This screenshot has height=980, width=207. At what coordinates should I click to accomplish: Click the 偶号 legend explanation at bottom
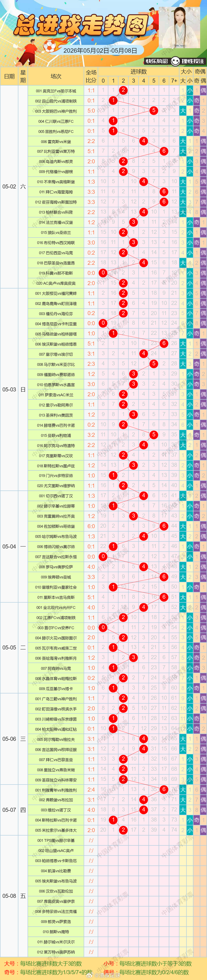[x=146, y=972]
